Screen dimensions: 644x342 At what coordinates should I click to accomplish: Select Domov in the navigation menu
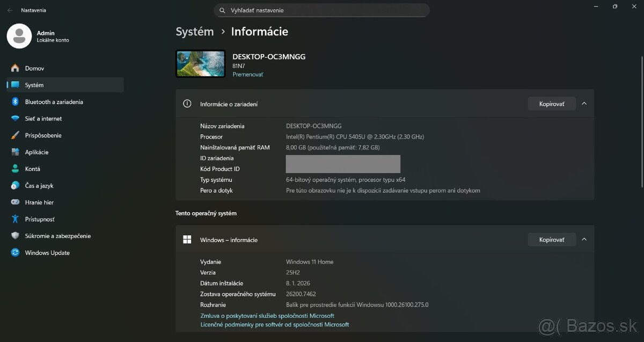click(x=34, y=68)
